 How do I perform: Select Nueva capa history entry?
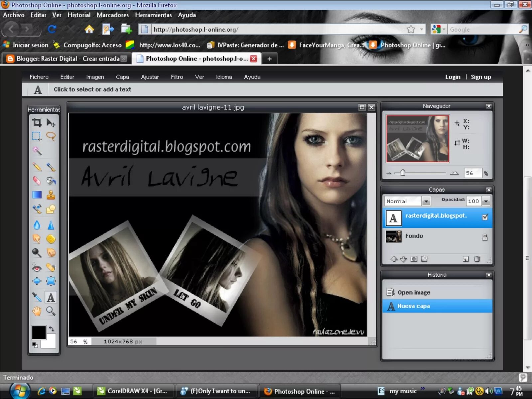(437, 306)
